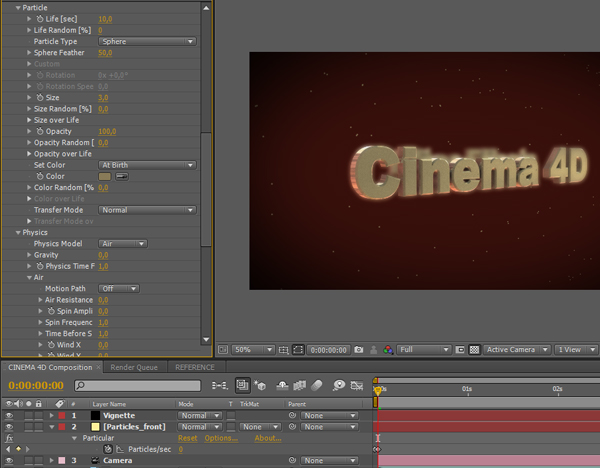The image size is (600, 468).
Task: Toggle fx switch for Particular effect
Action: (9, 438)
